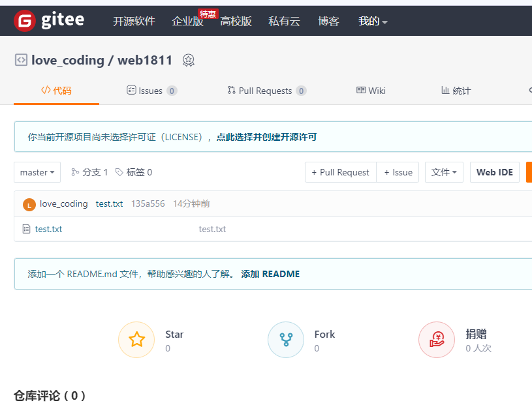Click the Pull Requests count badge 0
The width and height of the screenshot is (532, 418).
pos(301,91)
